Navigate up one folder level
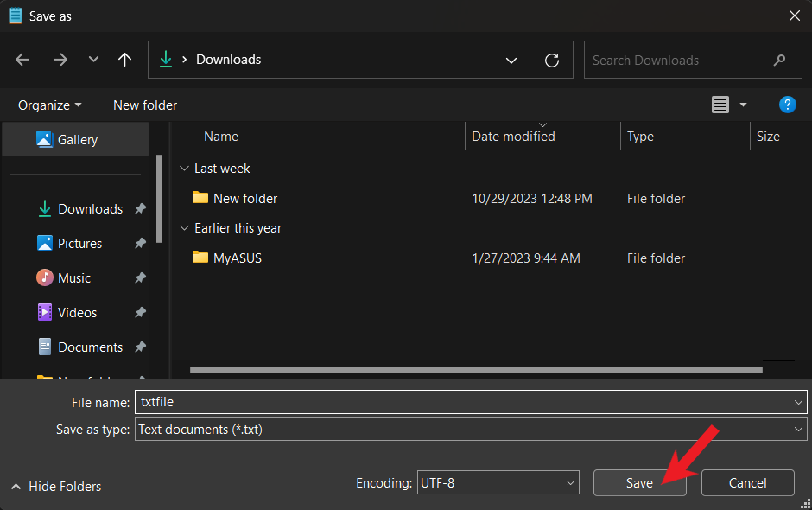This screenshot has width=812, height=510. coord(125,60)
